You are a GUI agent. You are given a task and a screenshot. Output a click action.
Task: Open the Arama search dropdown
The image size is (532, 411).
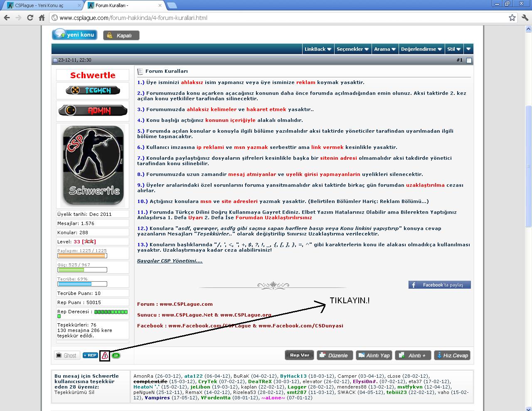pos(384,49)
